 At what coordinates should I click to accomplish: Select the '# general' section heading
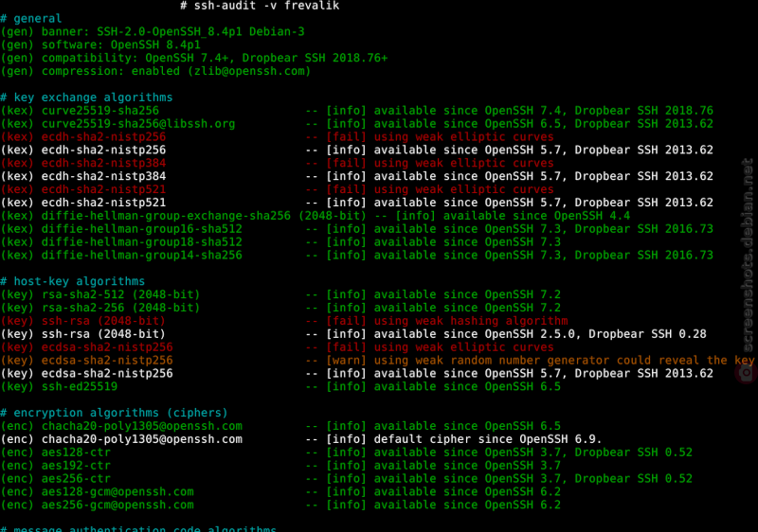[x=31, y=19]
